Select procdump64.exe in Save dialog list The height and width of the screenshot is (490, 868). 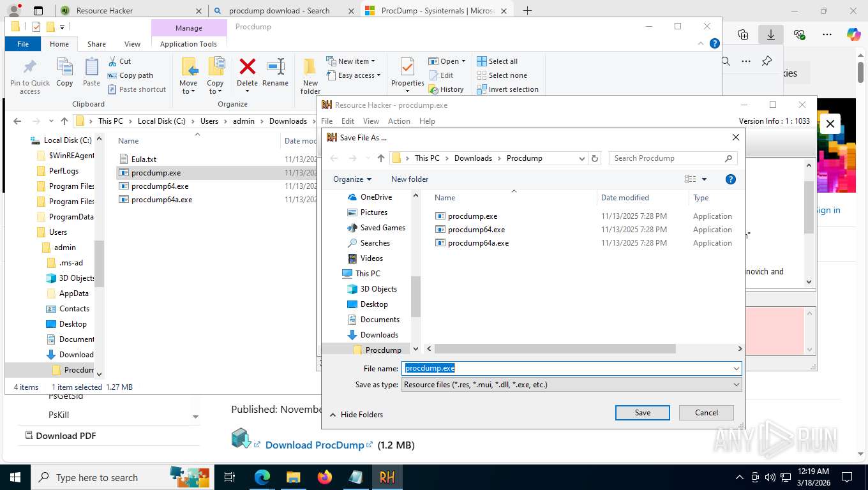click(476, 230)
